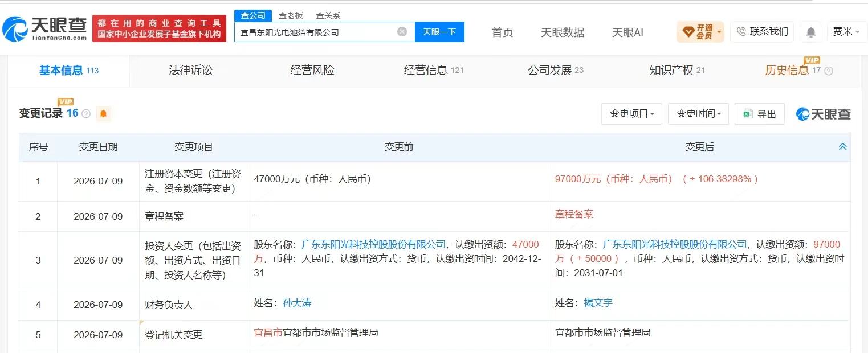The width and height of the screenshot is (868, 353).
Task: Switch to the 法律诉讼 tab
Action: (x=190, y=71)
